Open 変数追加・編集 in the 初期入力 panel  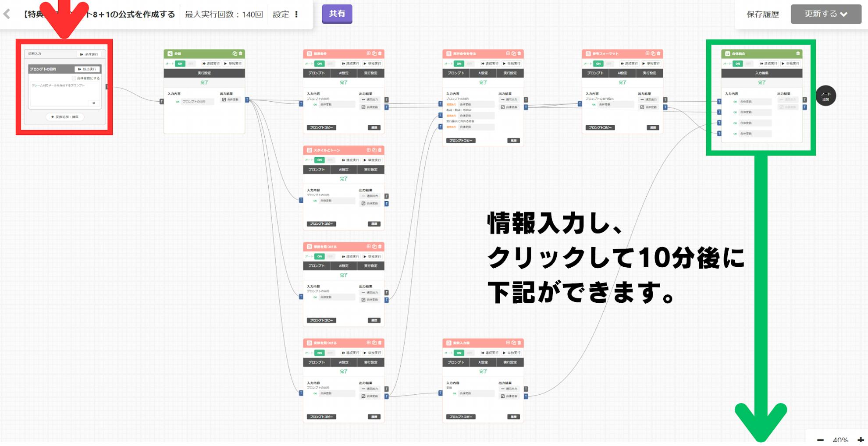coord(65,117)
